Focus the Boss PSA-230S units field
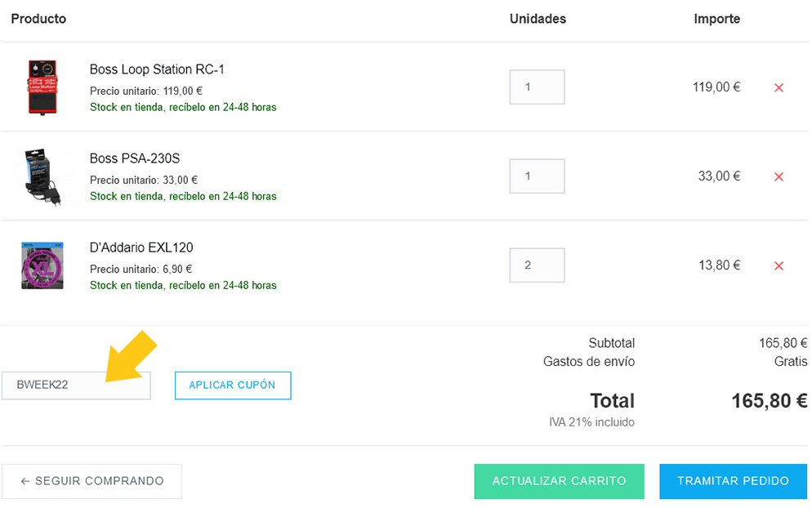Screen dimensions: 812x508 (537, 176)
